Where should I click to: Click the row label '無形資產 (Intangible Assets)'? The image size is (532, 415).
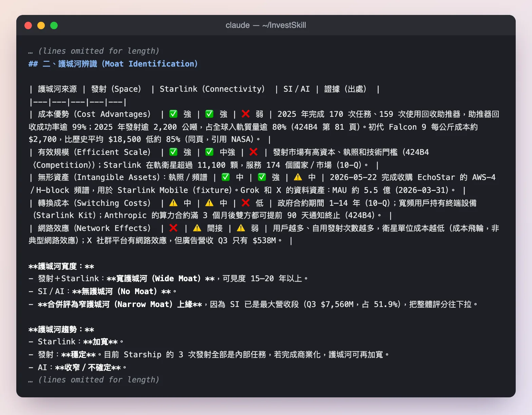click(99, 177)
